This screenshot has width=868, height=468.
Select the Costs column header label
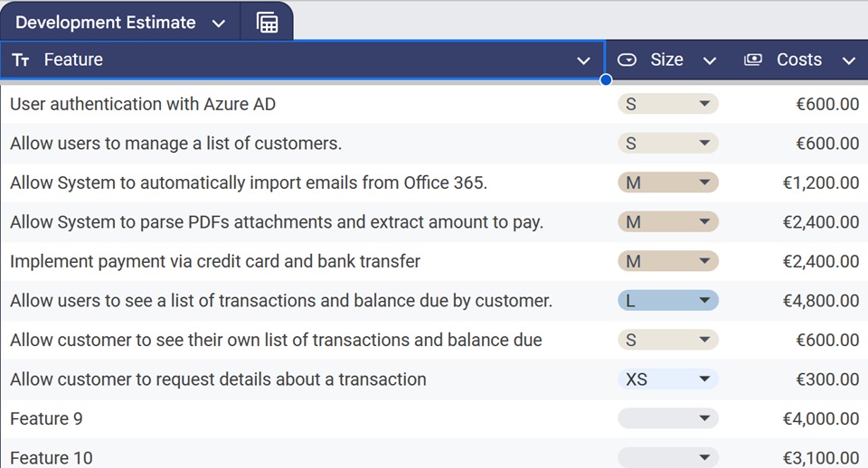[798, 61]
